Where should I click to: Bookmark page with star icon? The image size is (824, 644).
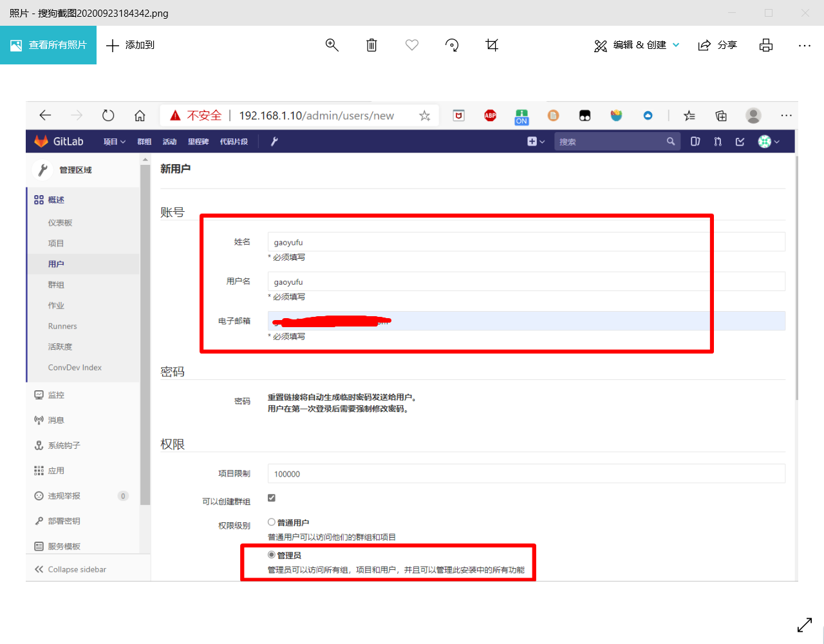[x=424, y=116]
